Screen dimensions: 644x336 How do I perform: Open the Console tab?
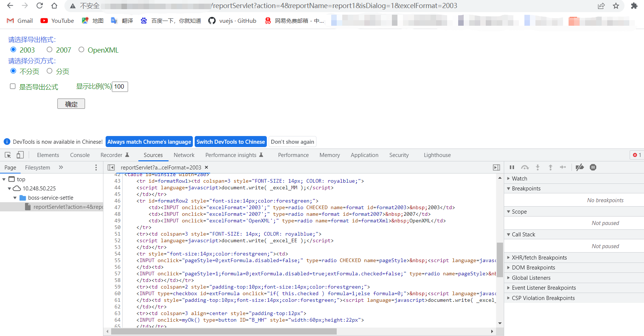(x=80, y=155)
